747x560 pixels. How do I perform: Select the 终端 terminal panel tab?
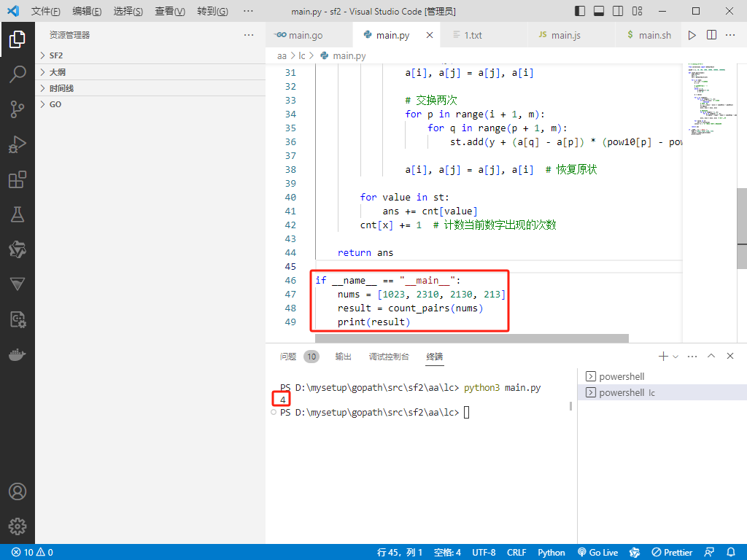[435, 356]
